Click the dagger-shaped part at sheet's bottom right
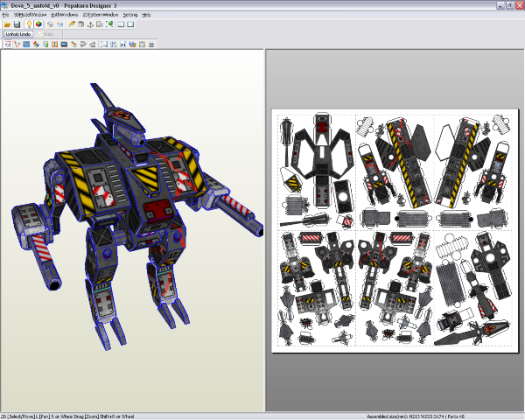The height and width of the screenshot is (420, 525). point(472,332)
